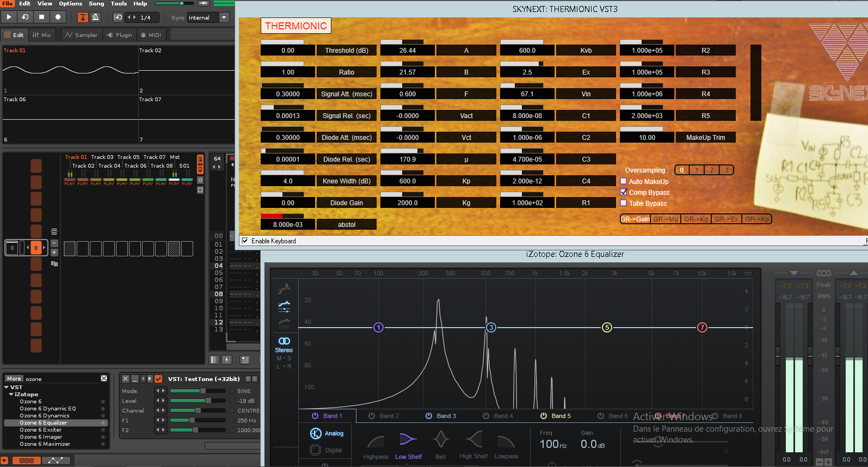Open the Tools menu
This screenshot has height=467, width=868.
119,3
